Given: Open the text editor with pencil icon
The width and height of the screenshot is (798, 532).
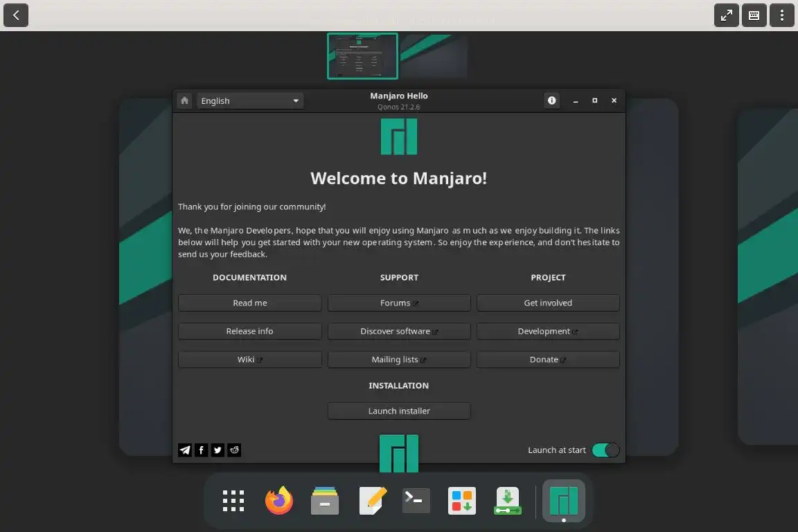Looking at the screenshot, I should tap(373, 501).
